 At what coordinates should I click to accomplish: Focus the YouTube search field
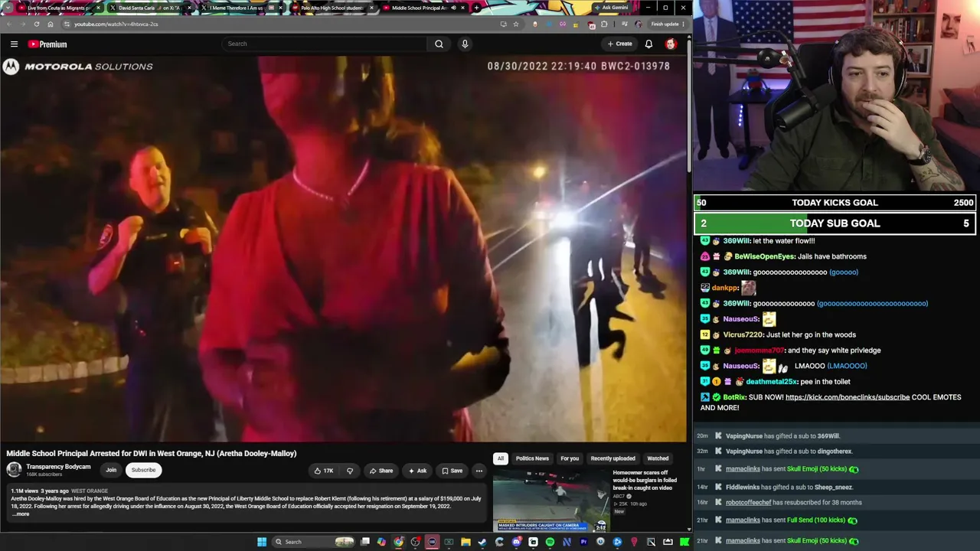pos(325,44)
